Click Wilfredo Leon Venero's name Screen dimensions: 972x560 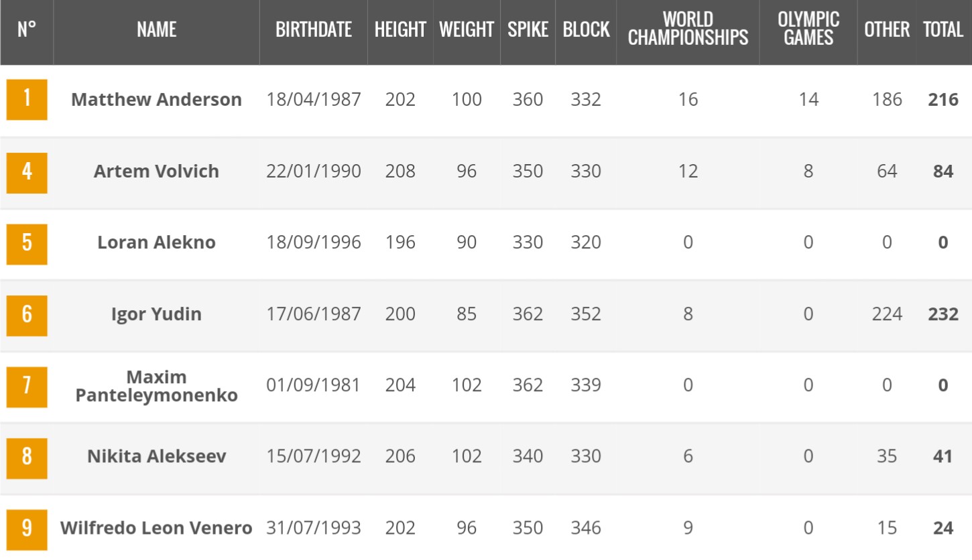coord(156,528)
